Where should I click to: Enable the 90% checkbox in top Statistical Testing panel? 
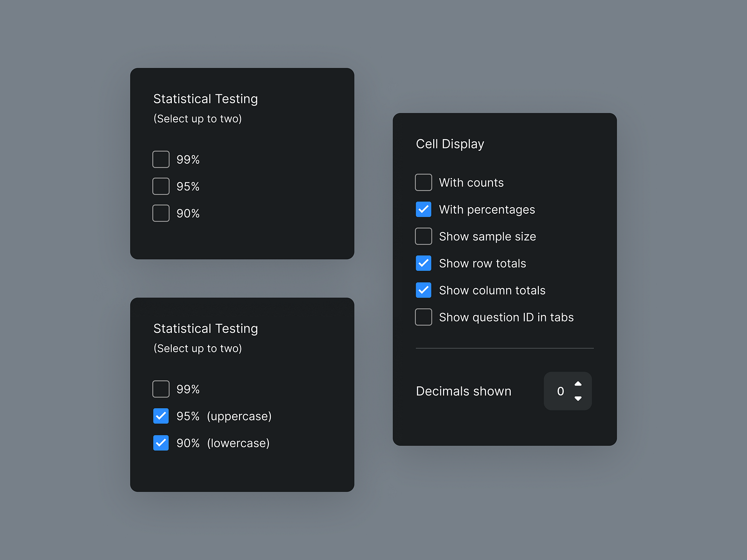(161, 213)
